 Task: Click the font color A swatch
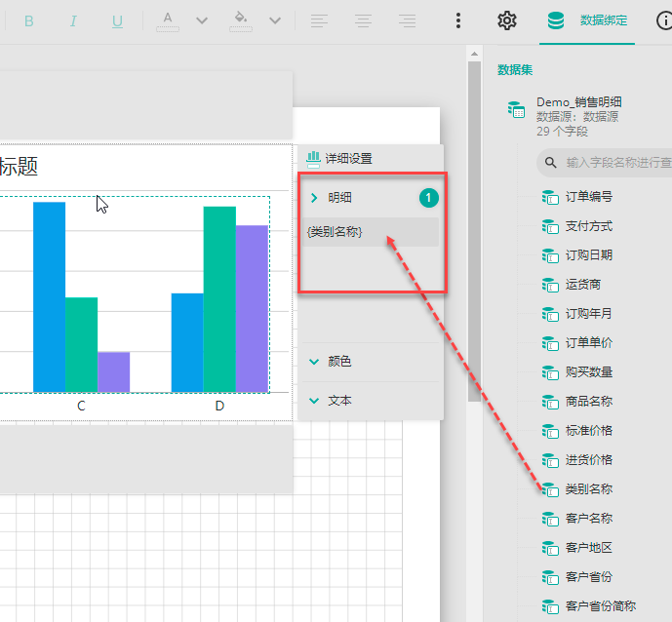click(168, 21)
